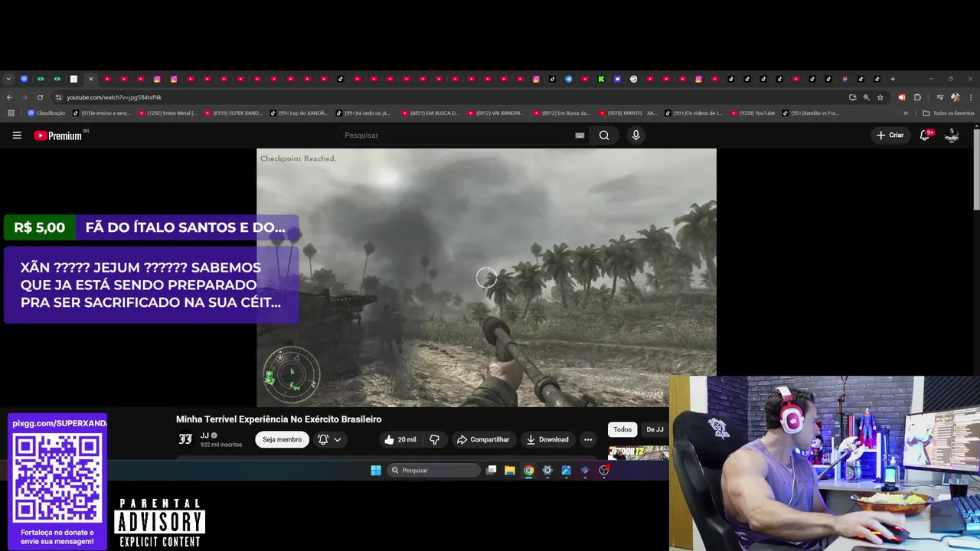980x551 pixels.
Task: Open YouTube notifications bell
Action: [925, 135]
